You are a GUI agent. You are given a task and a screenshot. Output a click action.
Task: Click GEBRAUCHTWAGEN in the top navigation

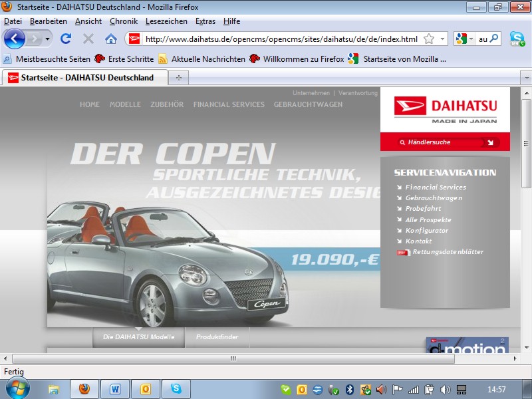pyautogui.click(x=308, y=104)
